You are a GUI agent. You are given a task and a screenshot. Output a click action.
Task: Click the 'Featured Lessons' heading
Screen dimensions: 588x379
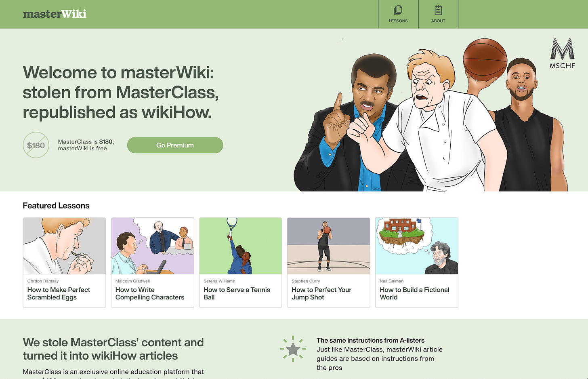tap(56, 206)
